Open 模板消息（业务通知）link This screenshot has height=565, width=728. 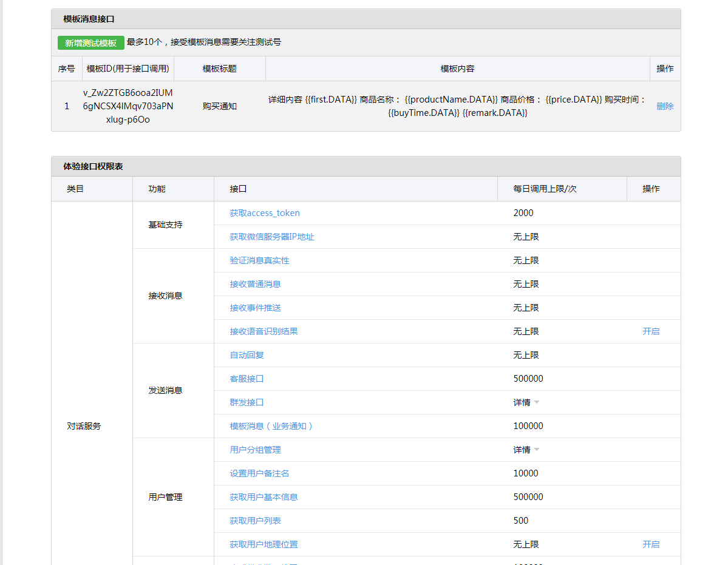tap(271, 426)
